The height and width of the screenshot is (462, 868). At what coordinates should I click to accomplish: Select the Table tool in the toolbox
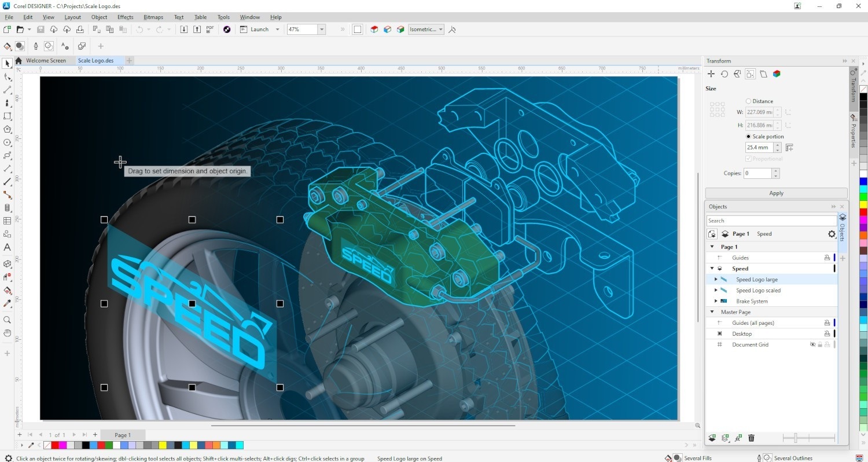(x=8, y=221)
